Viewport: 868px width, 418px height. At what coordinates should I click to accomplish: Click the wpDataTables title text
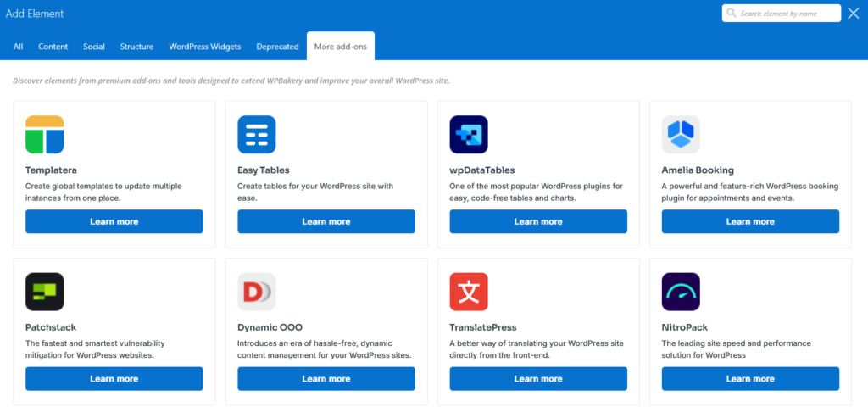point(482,170)
